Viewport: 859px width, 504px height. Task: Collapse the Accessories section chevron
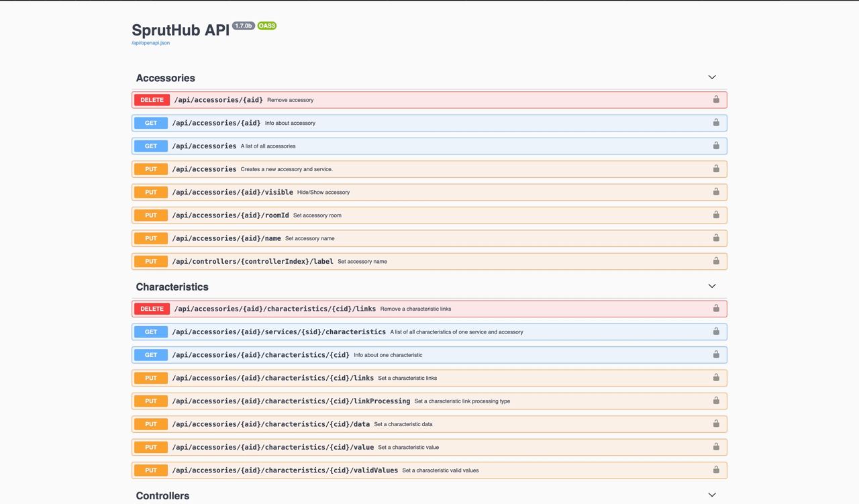(x=712, y=77)
